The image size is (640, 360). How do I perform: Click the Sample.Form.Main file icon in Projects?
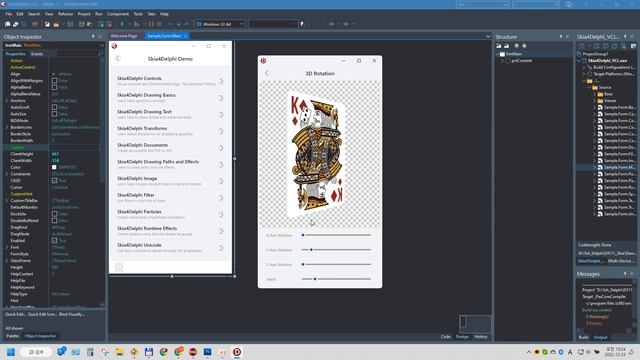click(x=600, y=167)
